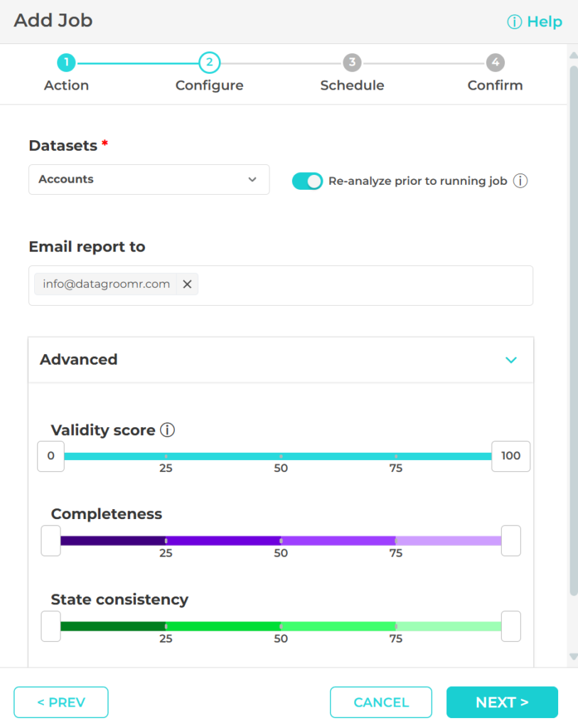
Task: Disable Re-analyze prior to running job
Action: pos(307,181)
